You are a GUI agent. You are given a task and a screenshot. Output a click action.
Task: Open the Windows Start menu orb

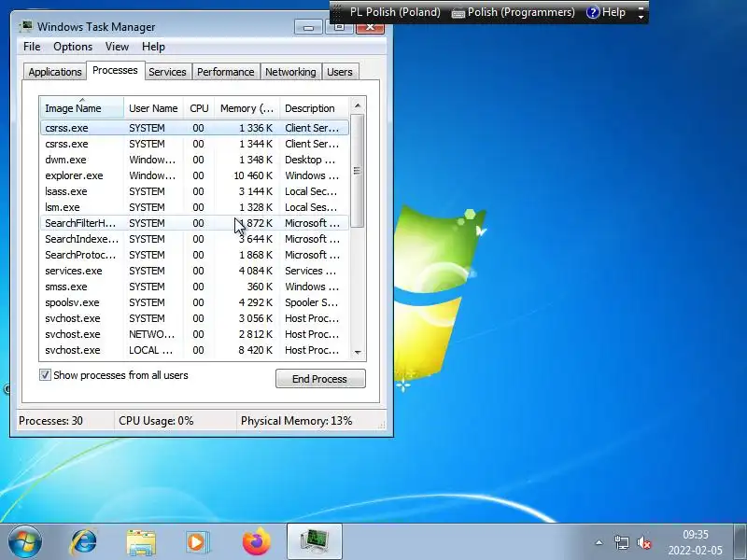click(x=25, y=541)
